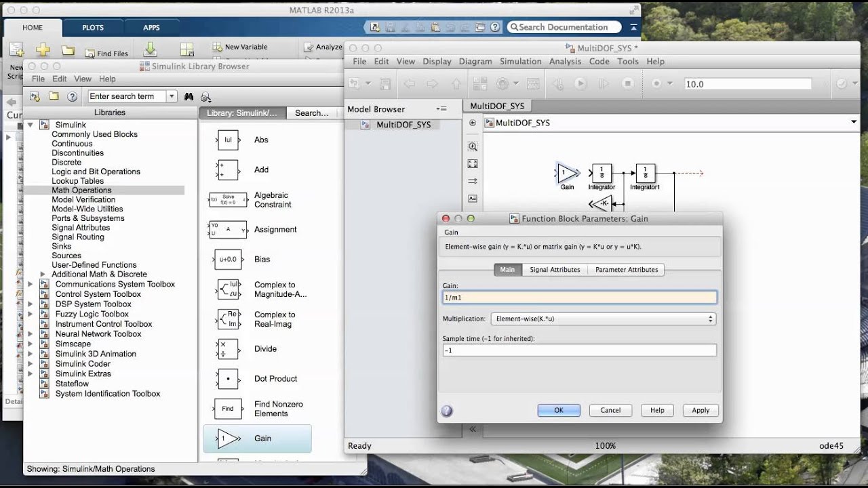Click the simulation stop time field 10.0
This screenshot has height=488, width=868.
[x=747, y=84]
